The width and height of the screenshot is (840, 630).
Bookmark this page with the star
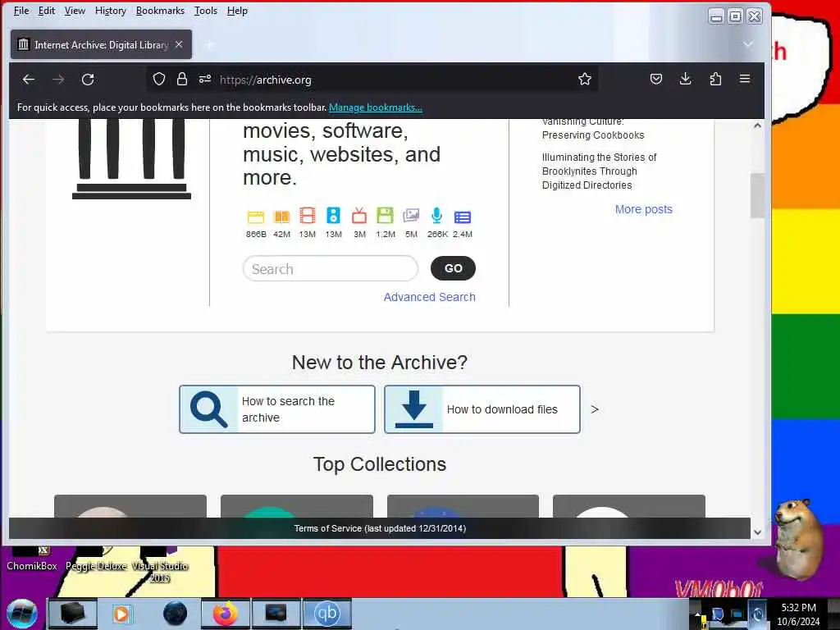coord(584,80)
